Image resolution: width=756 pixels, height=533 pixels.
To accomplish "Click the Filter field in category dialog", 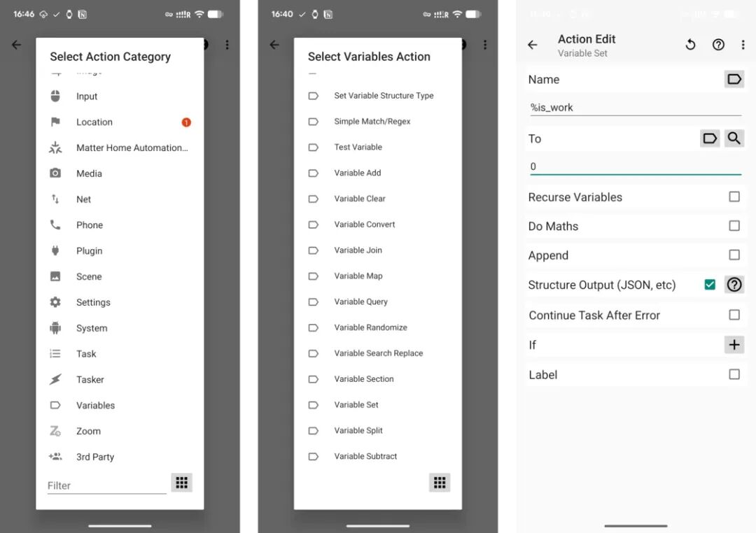I will click(x=106, y=485).
